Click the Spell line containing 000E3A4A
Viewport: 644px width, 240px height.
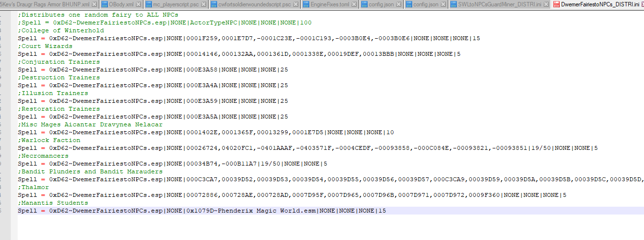click(153, 85)
